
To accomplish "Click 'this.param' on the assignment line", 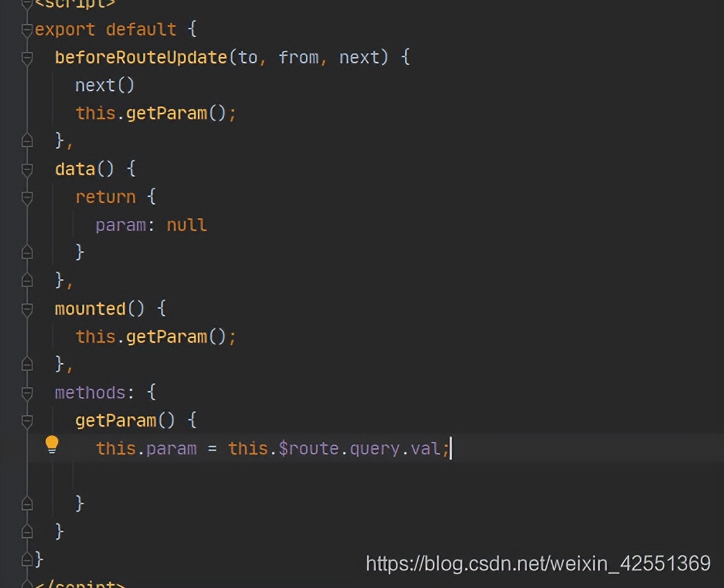I will click(x=146, y=448).
